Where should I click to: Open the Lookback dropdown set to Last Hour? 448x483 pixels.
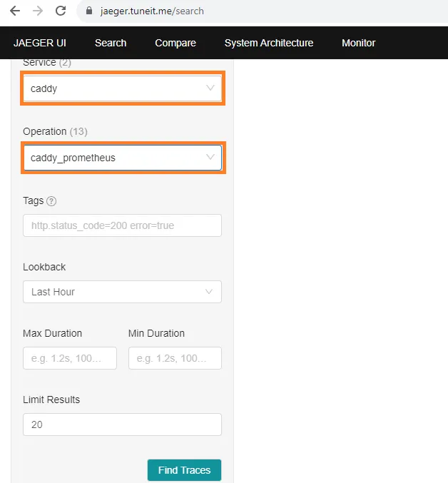[122, 292]
